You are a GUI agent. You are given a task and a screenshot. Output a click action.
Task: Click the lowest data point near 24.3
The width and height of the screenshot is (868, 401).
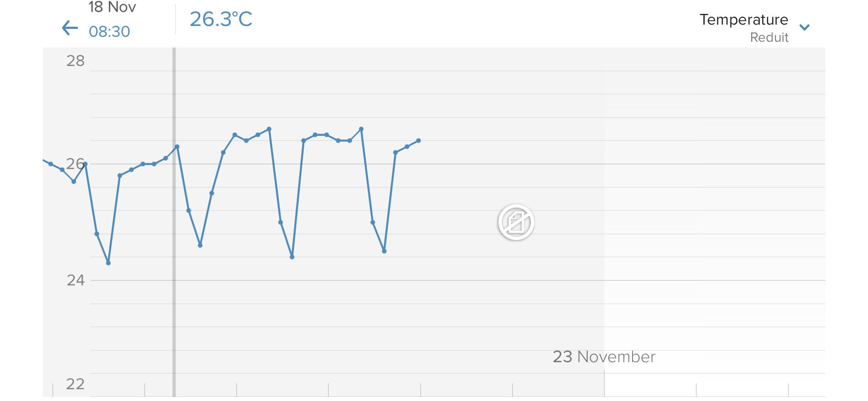point(108,263)
